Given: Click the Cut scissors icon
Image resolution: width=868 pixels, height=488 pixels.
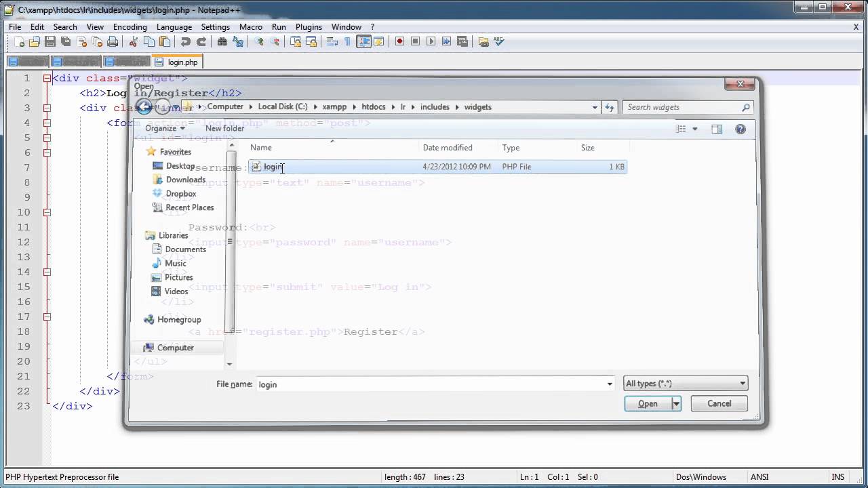Looking at the screenshot, I should [x=134, y=41].
